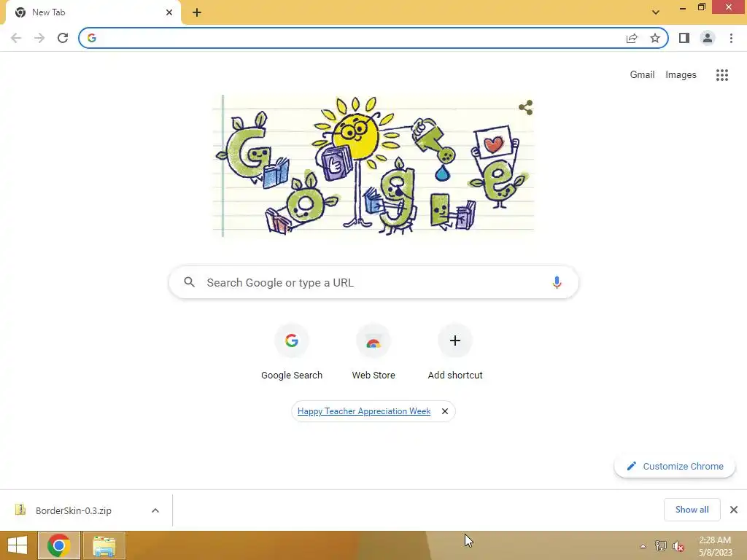Viewport: 747px width, 560px height.
Task: Open the taskbar clock showing 2:28 AM
Action: click(x=715, y=546)
